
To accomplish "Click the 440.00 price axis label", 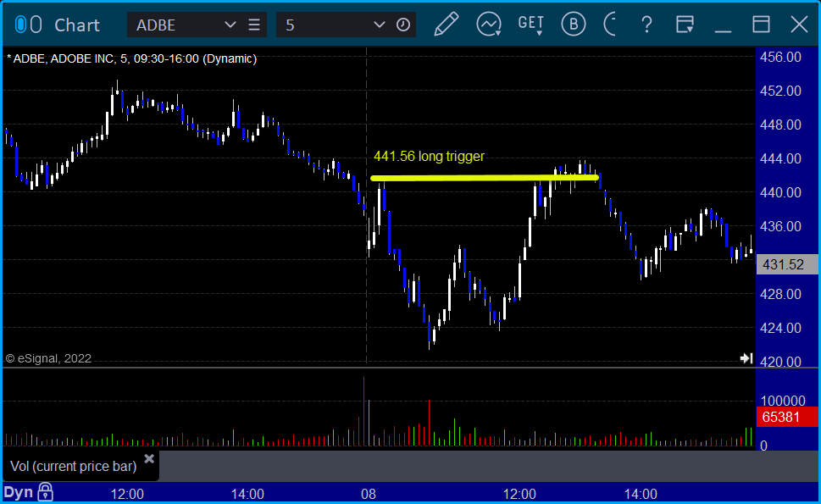I will point(780,192).
